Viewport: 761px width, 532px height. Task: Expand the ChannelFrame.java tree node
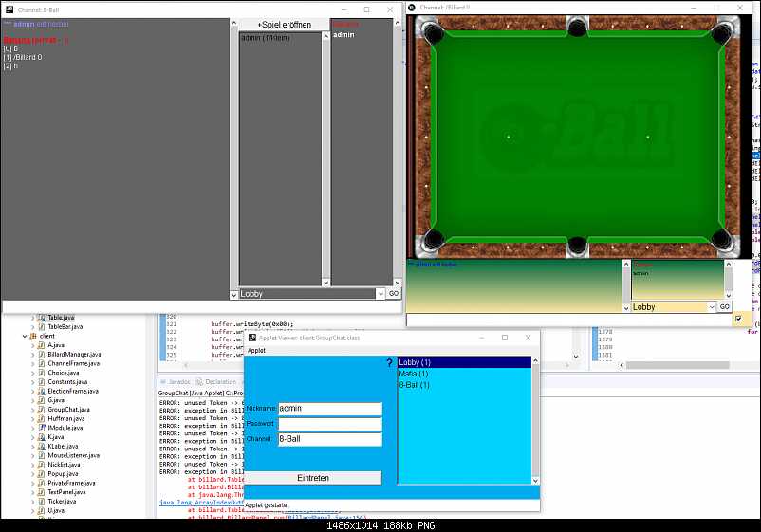click(x=33, y=363)
